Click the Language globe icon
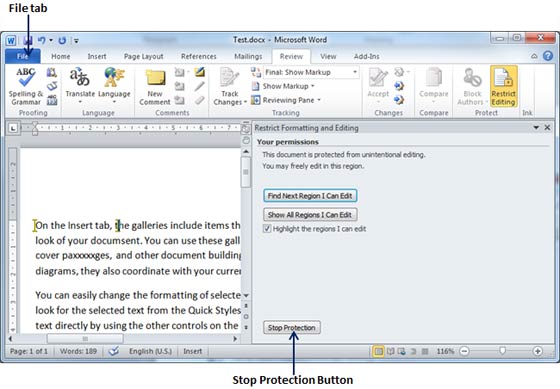 pos(114,77)
